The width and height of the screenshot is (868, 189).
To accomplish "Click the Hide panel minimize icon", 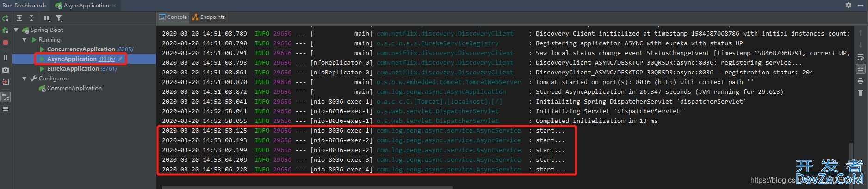I will pyautogui.click(x=861, y=5).
